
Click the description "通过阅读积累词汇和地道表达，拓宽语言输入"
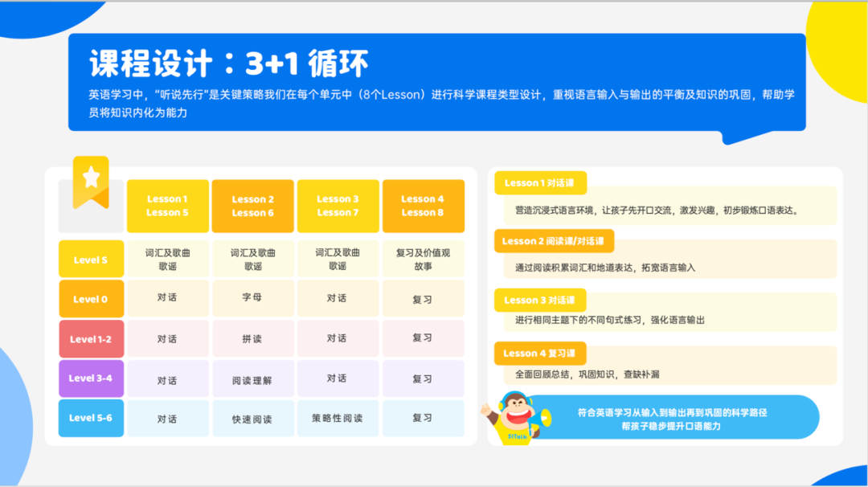tap(605, 268)
